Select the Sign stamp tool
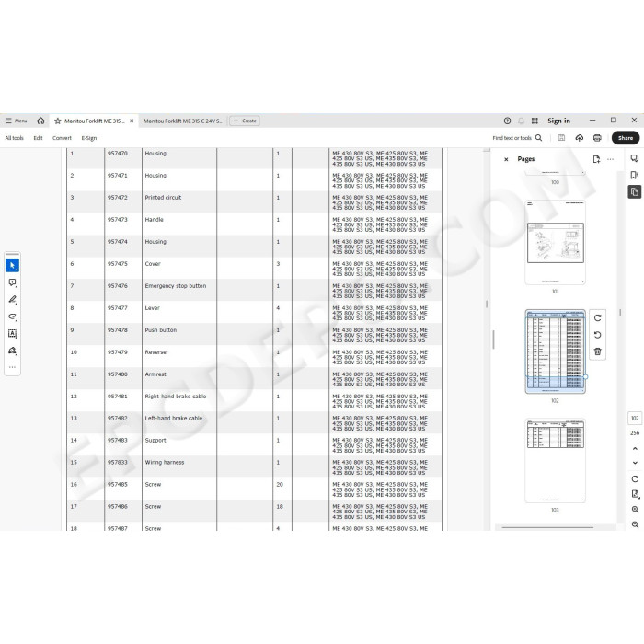Screen dimensions: 644x644 (x=12, y=351)
